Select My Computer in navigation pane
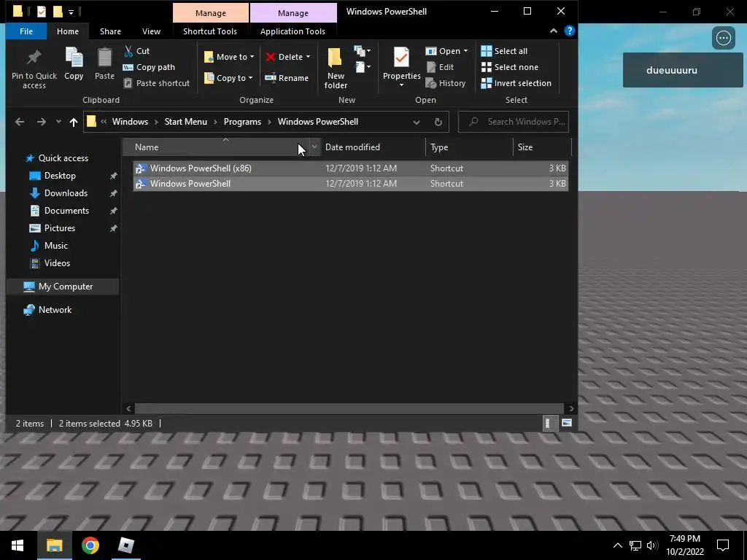The height and width of the screenshot is (560, 747). (x=63, y=287)
